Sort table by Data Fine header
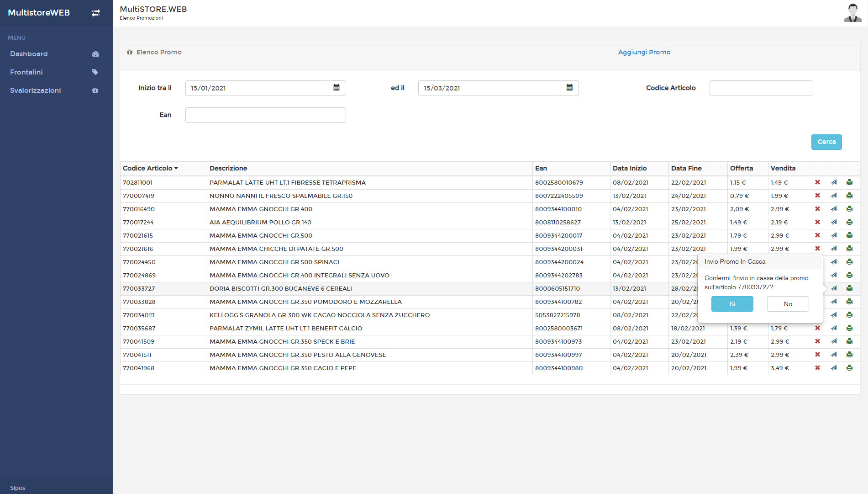 point(686,168)
